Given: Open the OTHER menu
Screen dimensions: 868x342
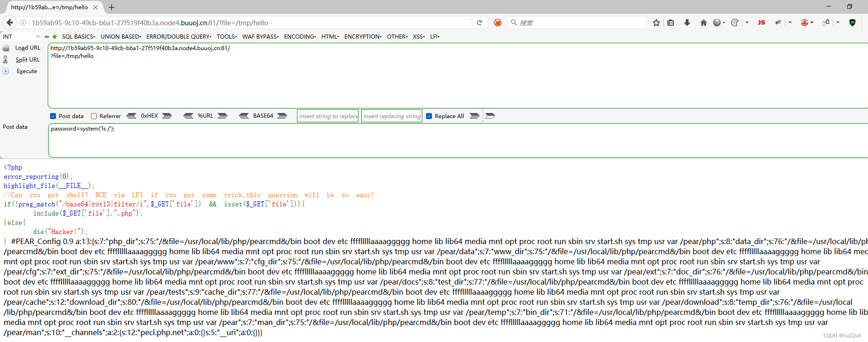Looking at the screenshot, I should click(x=397, y=37).
